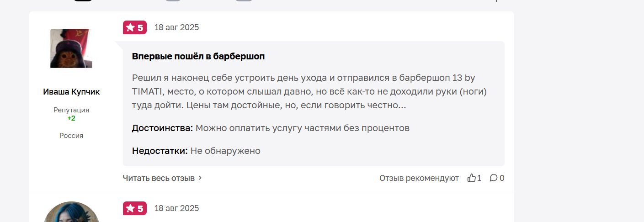The height and width of the screenshot is (222, 644).
Task: Click the 5-star badge on Иваша Купчик's review
Action: click(135, 27)
